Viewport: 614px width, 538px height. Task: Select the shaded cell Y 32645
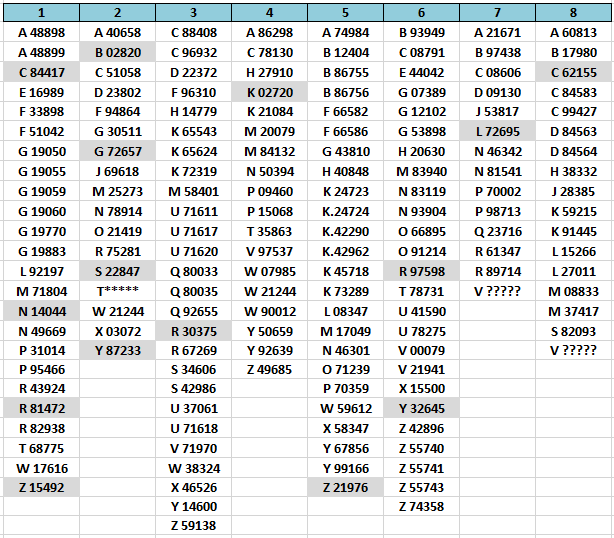coord(421,408)
